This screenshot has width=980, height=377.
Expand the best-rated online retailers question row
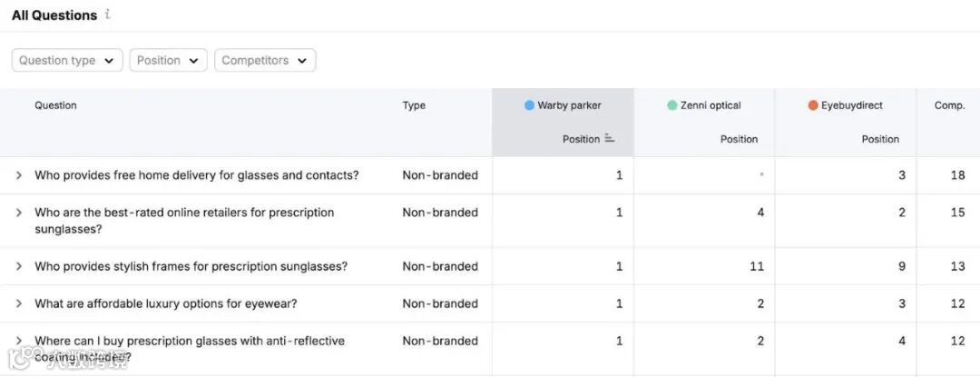pos(19,213)
